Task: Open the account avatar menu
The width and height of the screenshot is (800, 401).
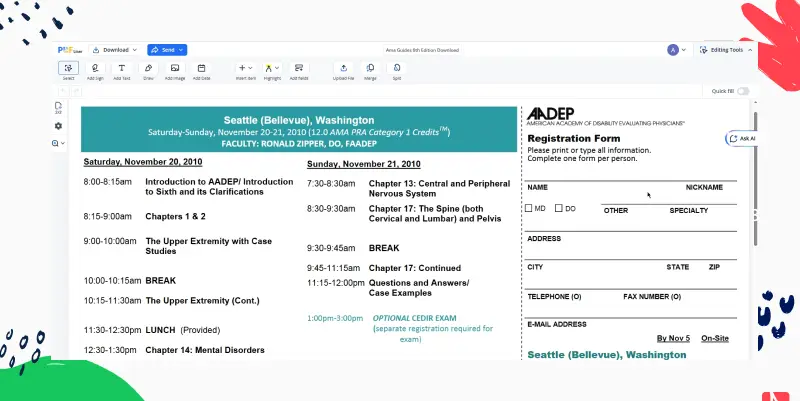Action: 676,50
